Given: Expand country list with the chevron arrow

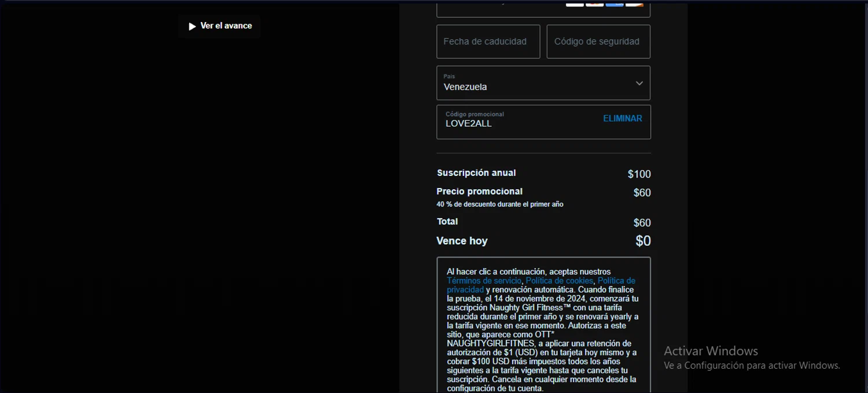Looking at the screenshot, I should (639, 83).
